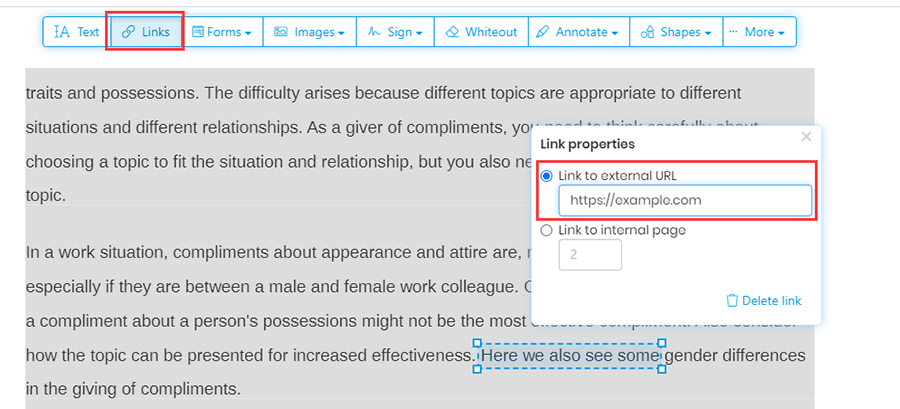Expand the Images dropdown arrow
This screenshot has width=900, height=409.
(x=341, y=33)
